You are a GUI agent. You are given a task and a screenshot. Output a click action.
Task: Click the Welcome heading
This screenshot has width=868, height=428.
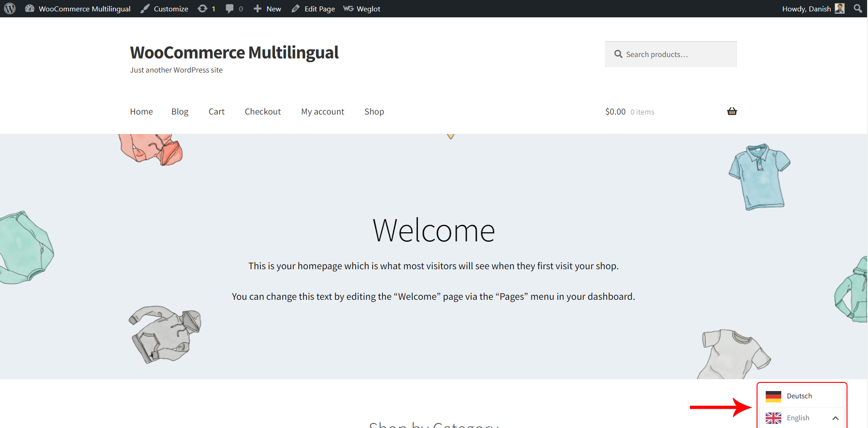(434, 230)
